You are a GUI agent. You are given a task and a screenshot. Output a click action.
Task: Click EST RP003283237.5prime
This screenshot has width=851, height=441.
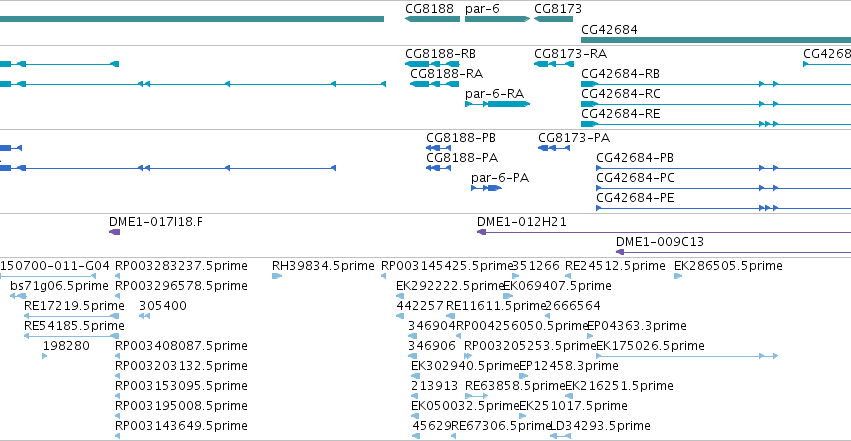click(118, 276)
